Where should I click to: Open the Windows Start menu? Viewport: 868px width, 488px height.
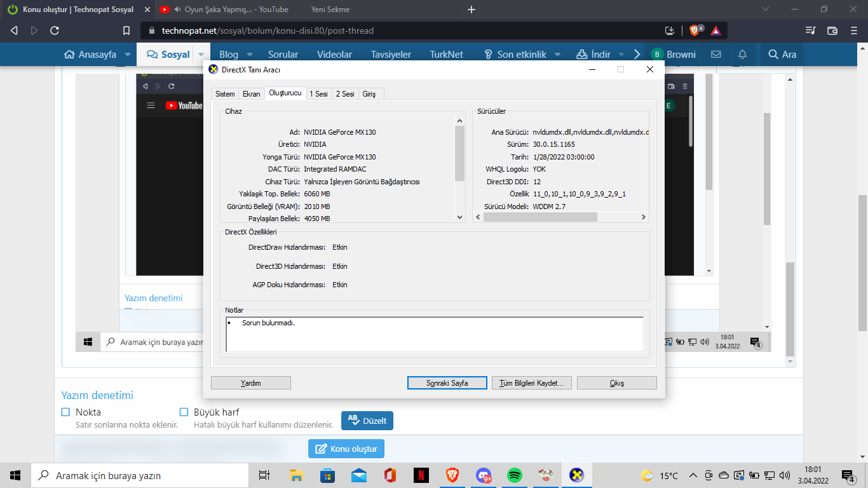(15, 475)
